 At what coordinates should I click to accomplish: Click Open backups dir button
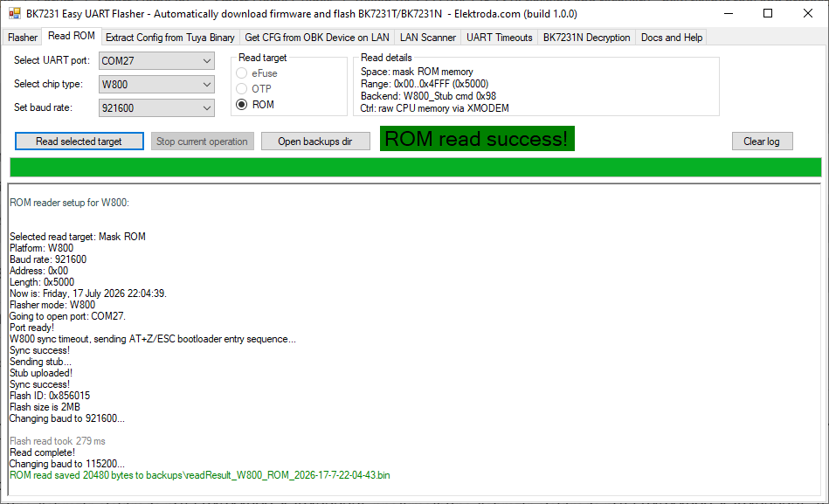click(x=315, y=142)
